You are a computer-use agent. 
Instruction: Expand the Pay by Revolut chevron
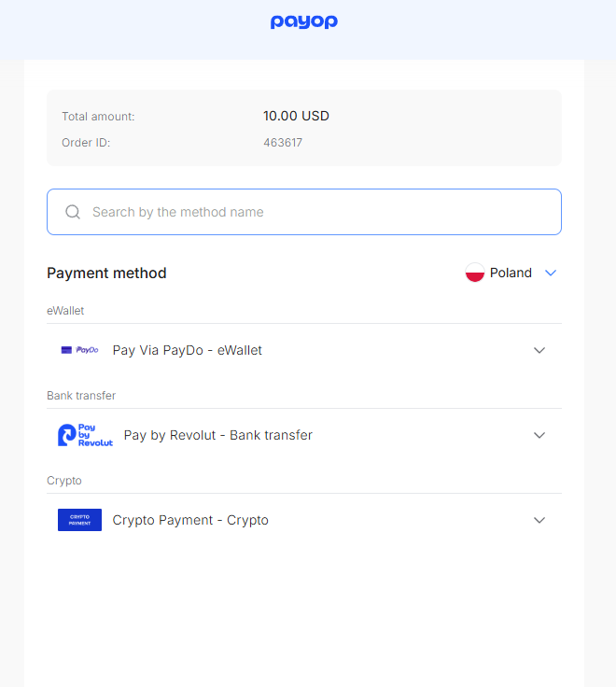point(539,435)
